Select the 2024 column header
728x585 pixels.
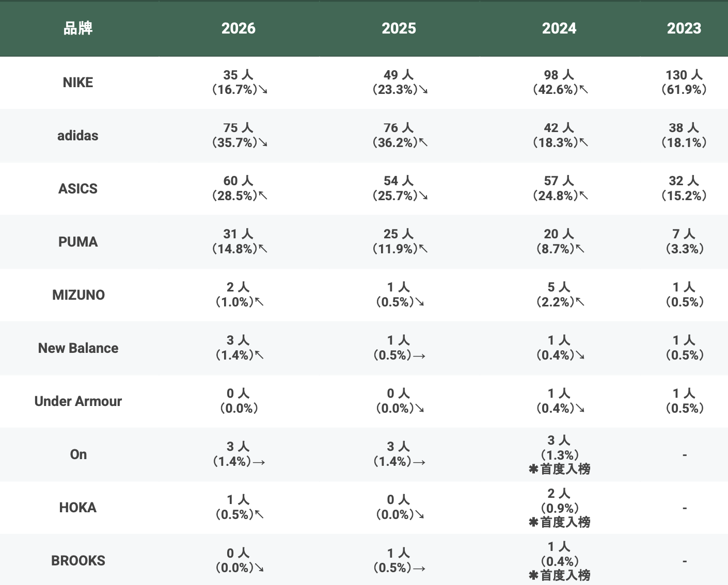[x=559, y=28]
